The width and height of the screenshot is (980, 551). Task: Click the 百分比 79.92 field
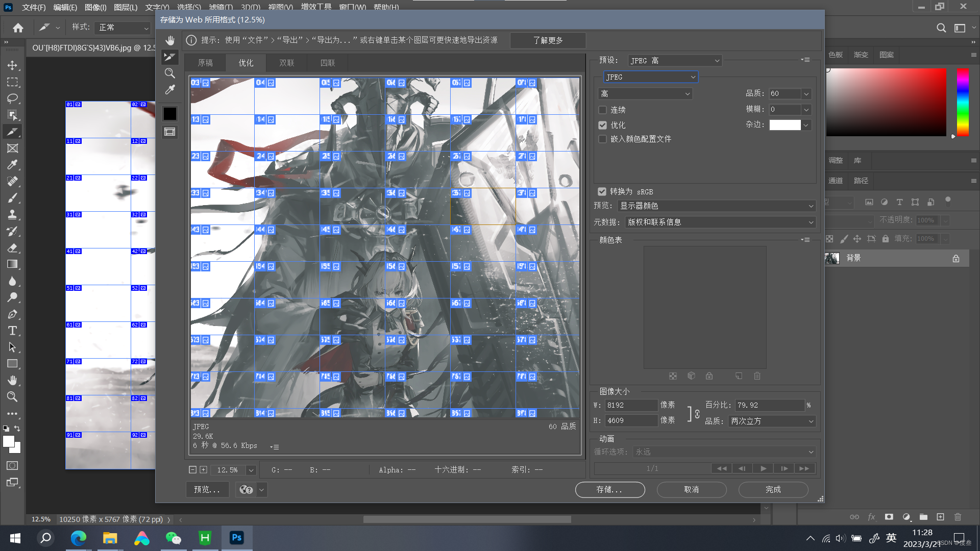click(770, 405)
